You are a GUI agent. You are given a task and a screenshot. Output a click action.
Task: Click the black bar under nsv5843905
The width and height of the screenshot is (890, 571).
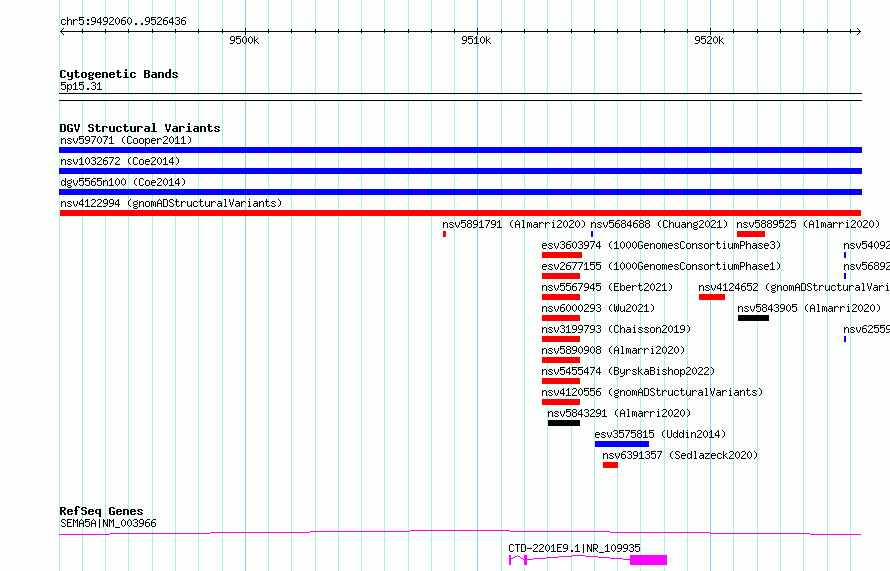coord(753,318)
